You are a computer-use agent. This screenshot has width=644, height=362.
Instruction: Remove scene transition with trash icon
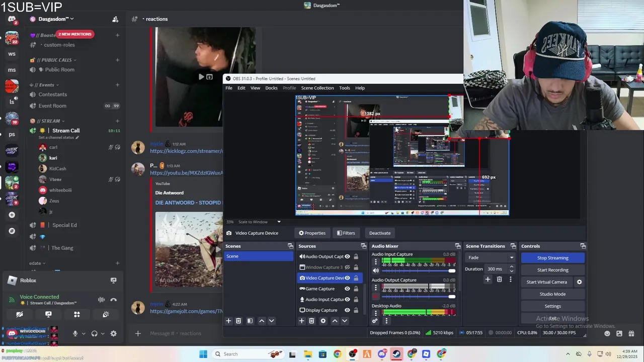point(499,280)
